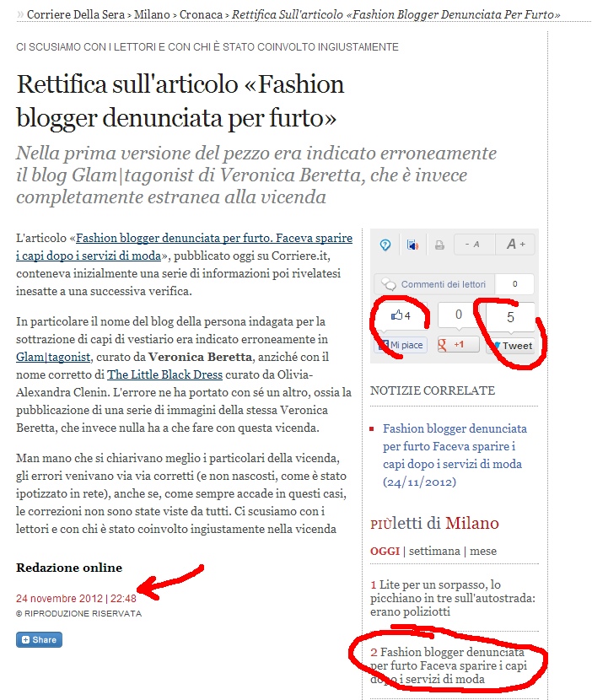Open the linked article Fashion blogger denunciata per furto
This screenshot has height=700, width=592.
185,247
